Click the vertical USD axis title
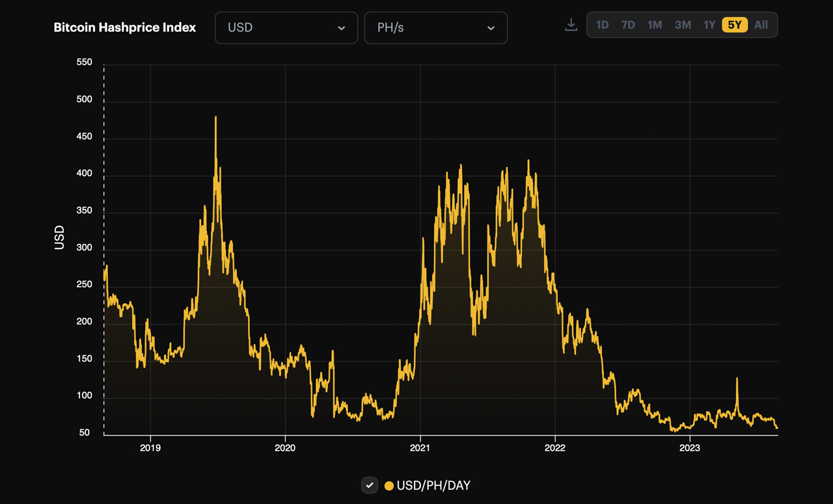The height and width of the screenshot is (504, 833). (x=59, y=237)
